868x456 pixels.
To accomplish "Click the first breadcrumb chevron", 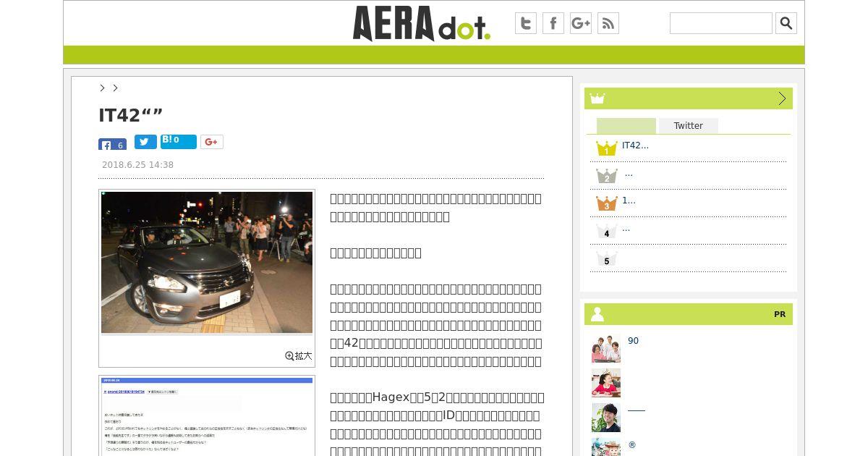I will (x=102, y=88).
